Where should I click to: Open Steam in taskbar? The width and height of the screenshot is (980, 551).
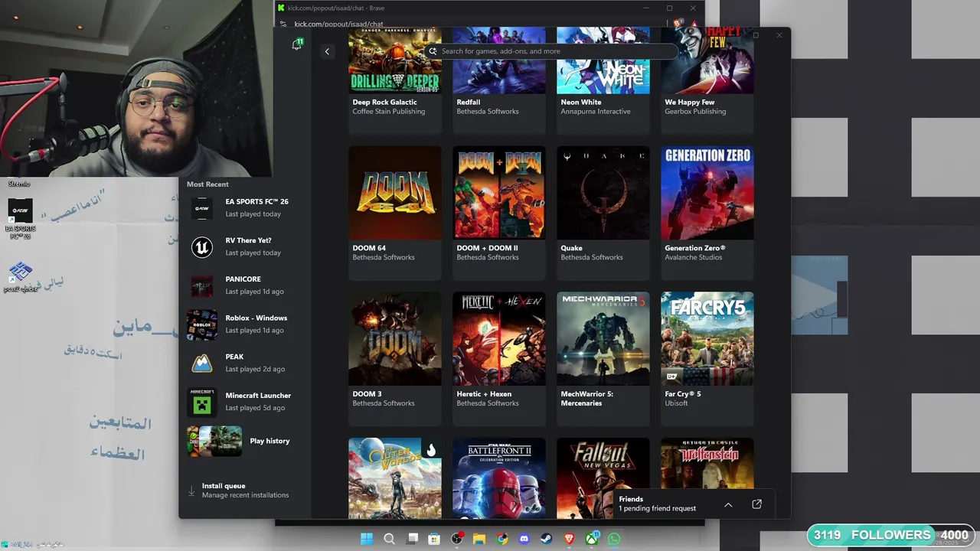[547, 539]
